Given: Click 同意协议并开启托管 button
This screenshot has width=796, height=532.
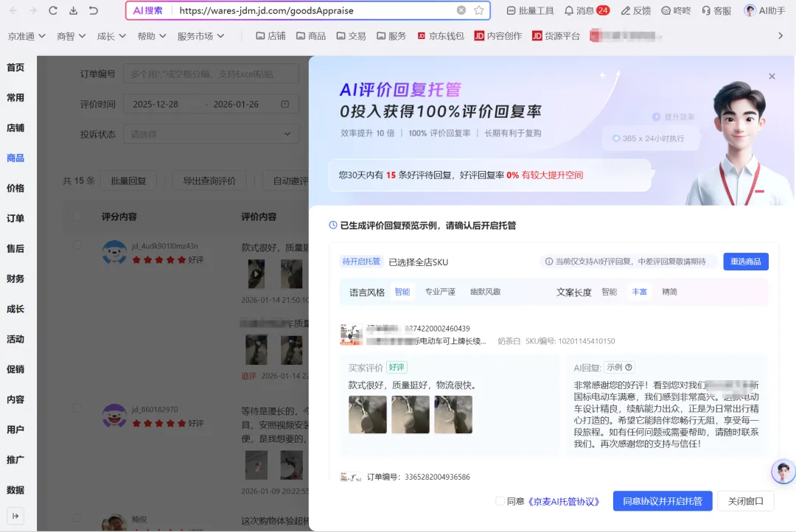Looking at the screenshot, I should click(x=663, y=501).
